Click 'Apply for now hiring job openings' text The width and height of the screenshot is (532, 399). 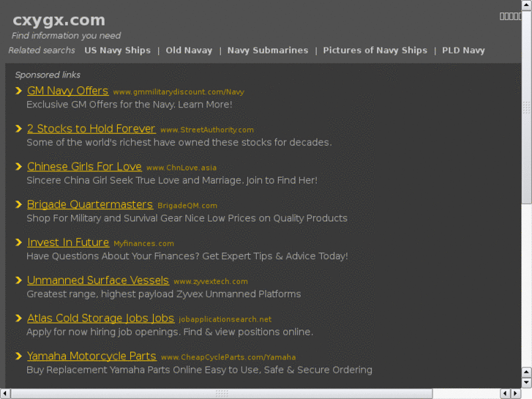coord(170,332)
